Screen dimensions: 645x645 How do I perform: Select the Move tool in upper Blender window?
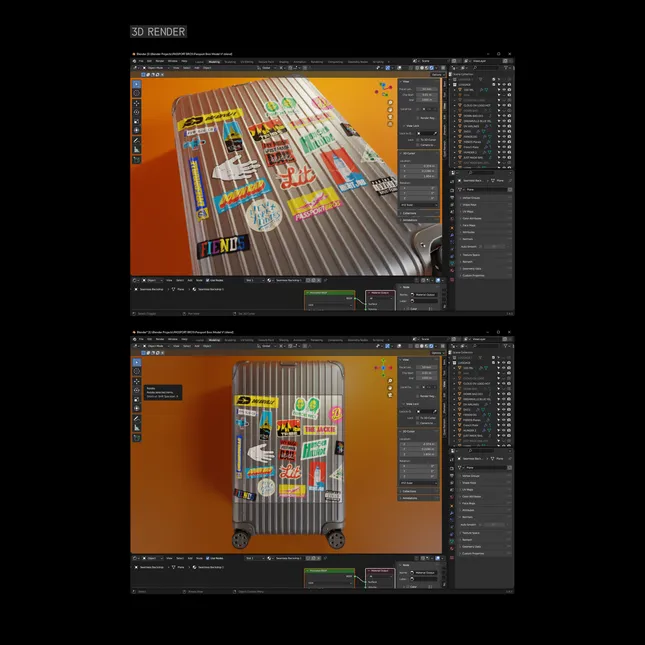(137, 103)
